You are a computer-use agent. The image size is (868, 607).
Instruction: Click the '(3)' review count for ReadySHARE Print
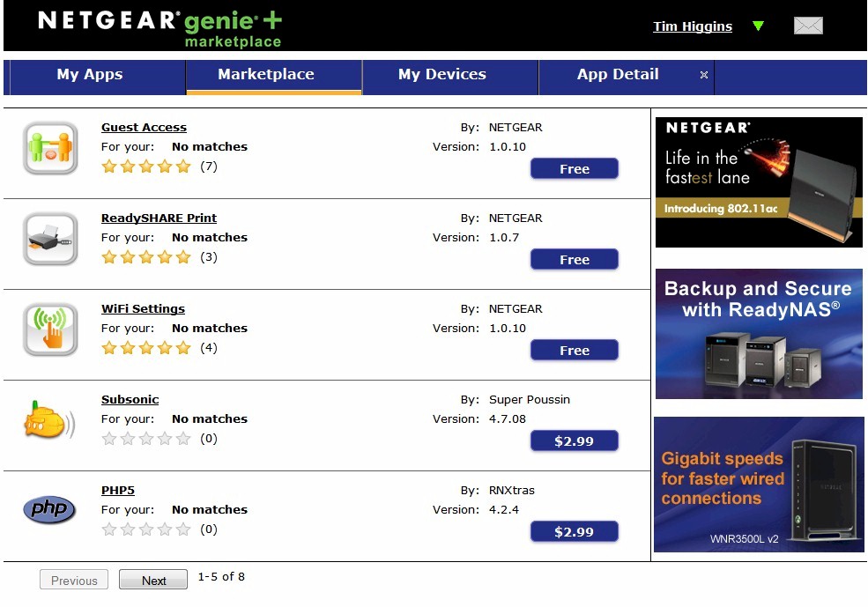tap(209, 257)
